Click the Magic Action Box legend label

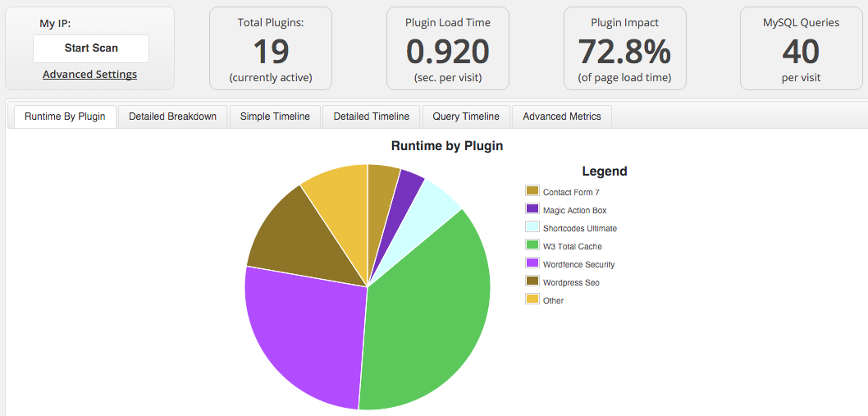[575, 211]
